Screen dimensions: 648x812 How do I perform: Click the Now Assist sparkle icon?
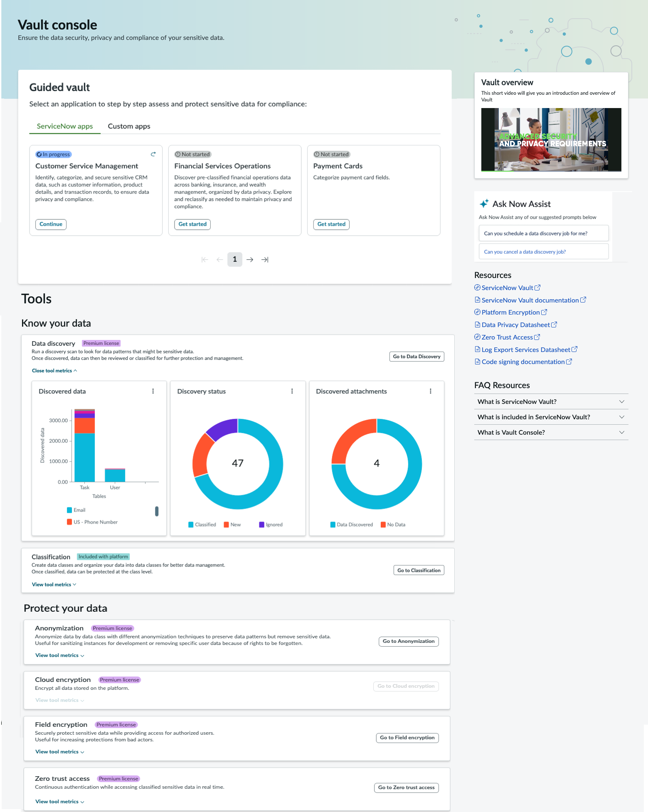tap(484, 204)
